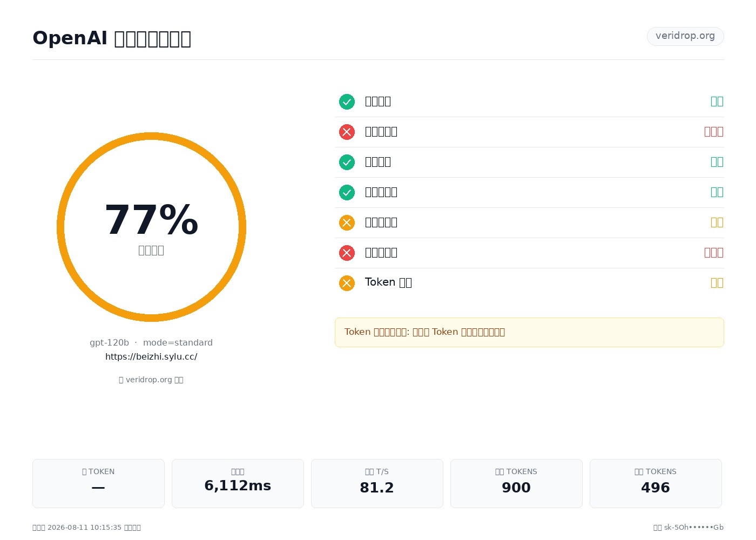This screenshot has width=756, height=540.
Task: Click the first green checkmark icon in checklist
Action: (347, 102)
